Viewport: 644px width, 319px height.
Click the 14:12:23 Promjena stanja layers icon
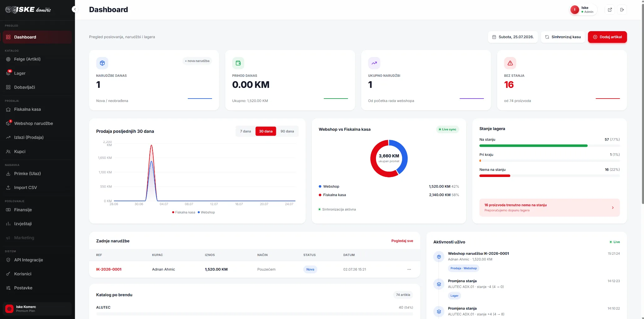pos(439,284)
